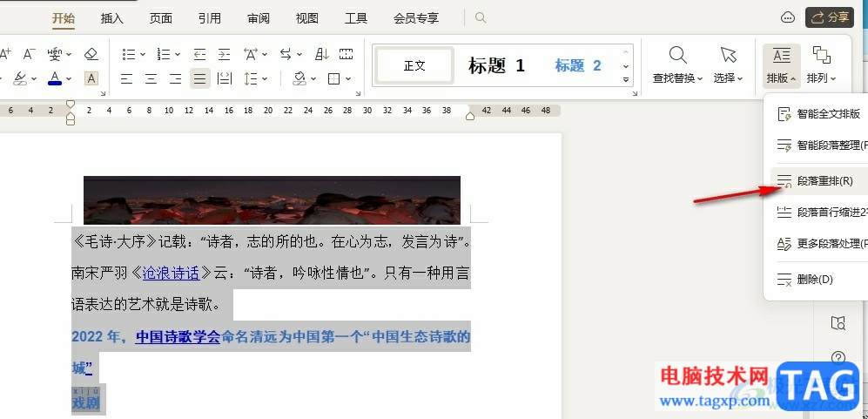
Task: Click the clear formatting eraser icon
Action: pos(91,54)
